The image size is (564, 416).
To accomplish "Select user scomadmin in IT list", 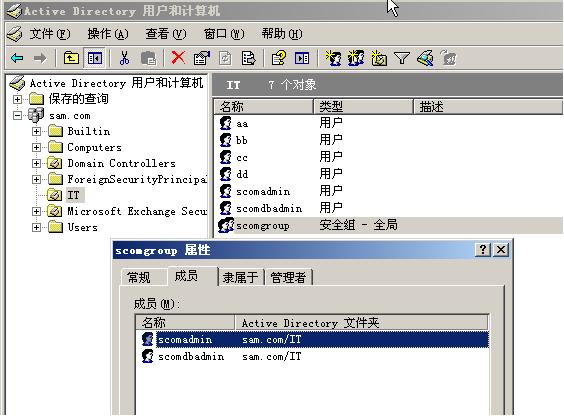I will coord(263,191).
